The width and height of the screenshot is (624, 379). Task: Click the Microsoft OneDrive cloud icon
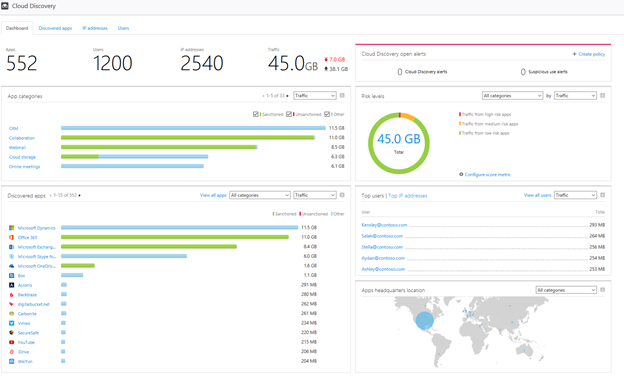12,266
